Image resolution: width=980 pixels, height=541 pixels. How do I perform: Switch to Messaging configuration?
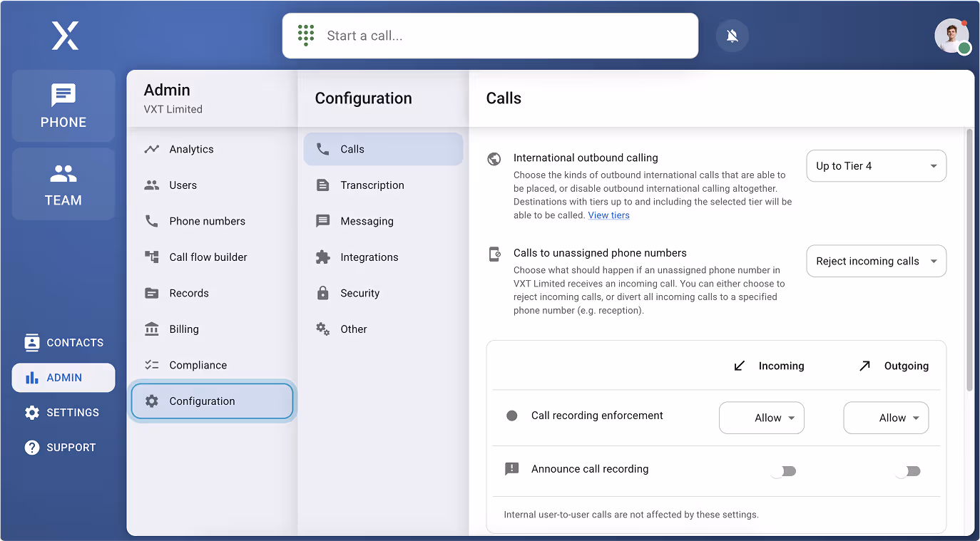pos(383,221)
